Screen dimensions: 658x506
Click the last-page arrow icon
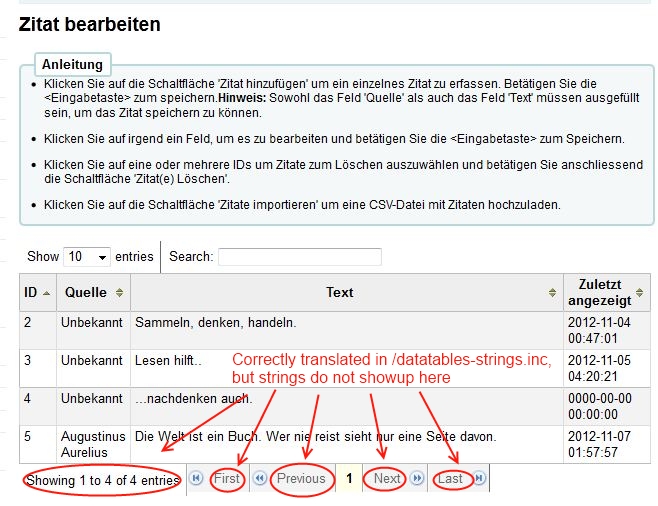pos(479,479)
